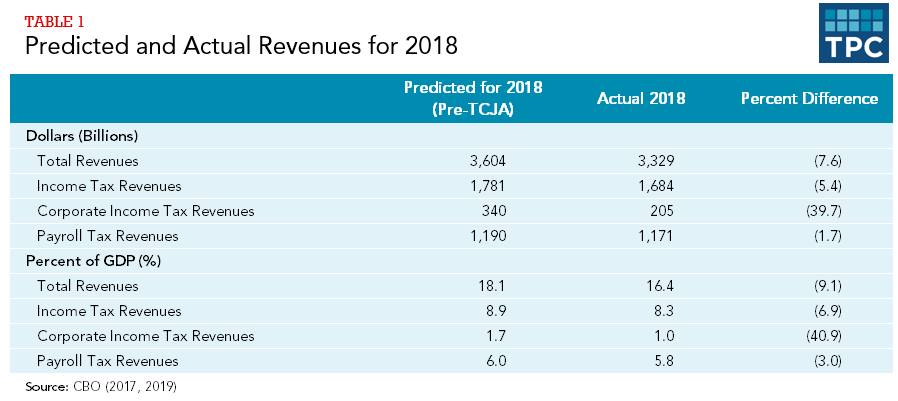Viewport: 898px width, 401px height.
Task: Select Income Tax Revenues label under Percent of GDP
Action: click(109, 311)
